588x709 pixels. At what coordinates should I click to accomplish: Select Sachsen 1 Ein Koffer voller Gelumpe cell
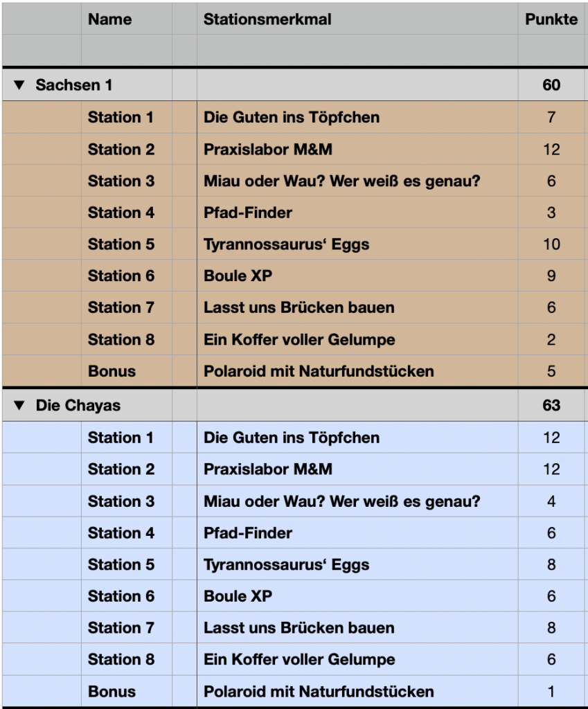pyautogui.click(x=357, y=339)
